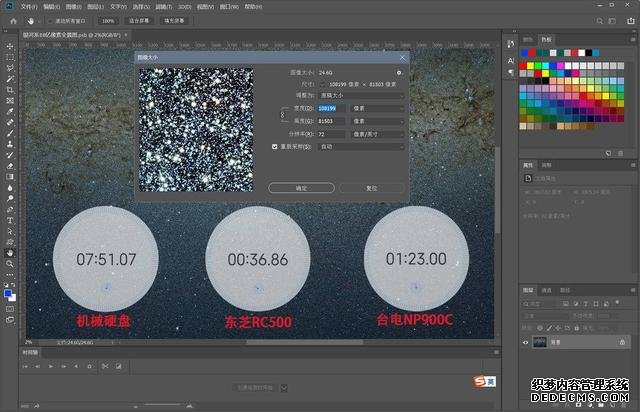Viewport: 640px width, 412px height.
Task: Click the create new swatch icon
Action: [x=608, y=153]
